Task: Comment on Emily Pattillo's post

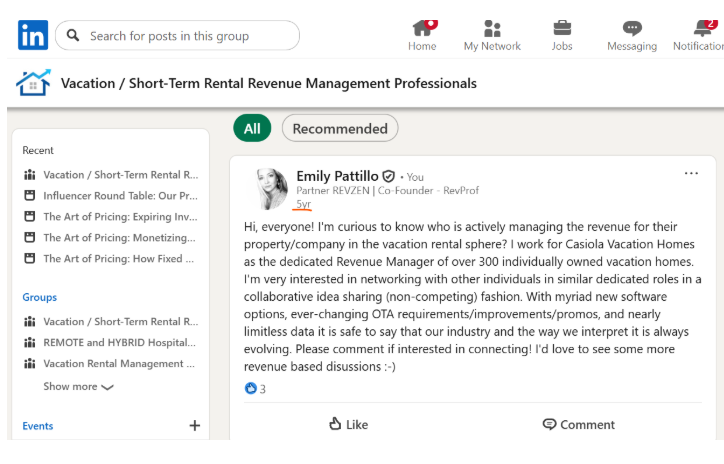Action: click(x=578, y=424)
